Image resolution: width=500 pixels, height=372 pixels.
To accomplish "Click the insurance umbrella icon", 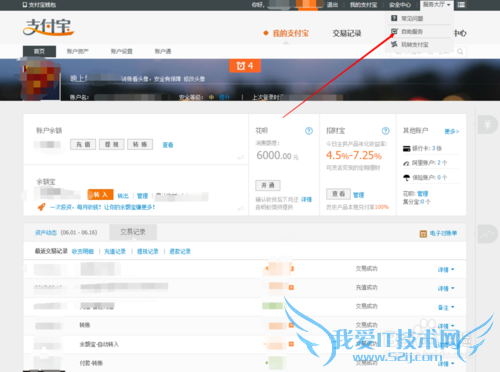I will click(406, 178).
